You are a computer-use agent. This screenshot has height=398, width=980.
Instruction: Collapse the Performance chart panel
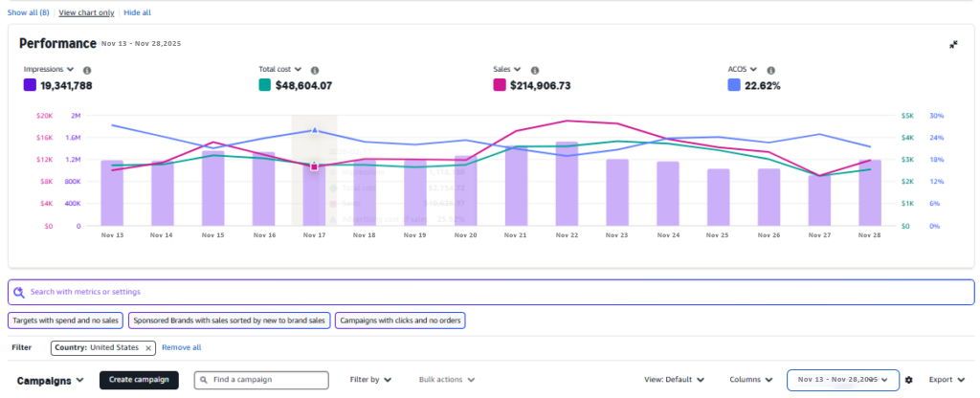(953, 45)
